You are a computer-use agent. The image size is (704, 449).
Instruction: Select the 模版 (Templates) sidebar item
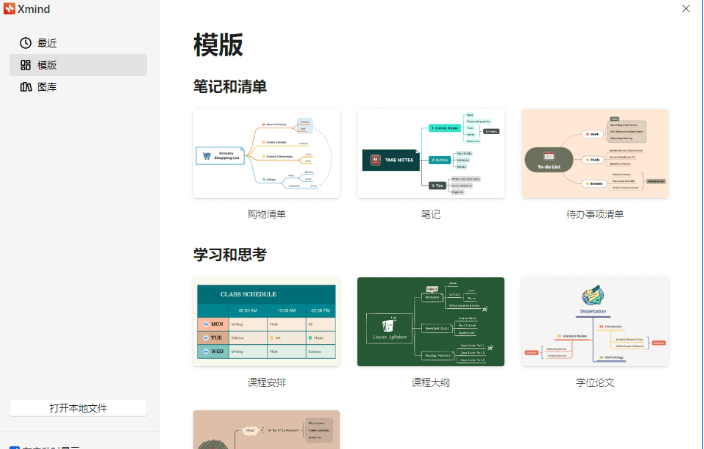pos(78,65)
